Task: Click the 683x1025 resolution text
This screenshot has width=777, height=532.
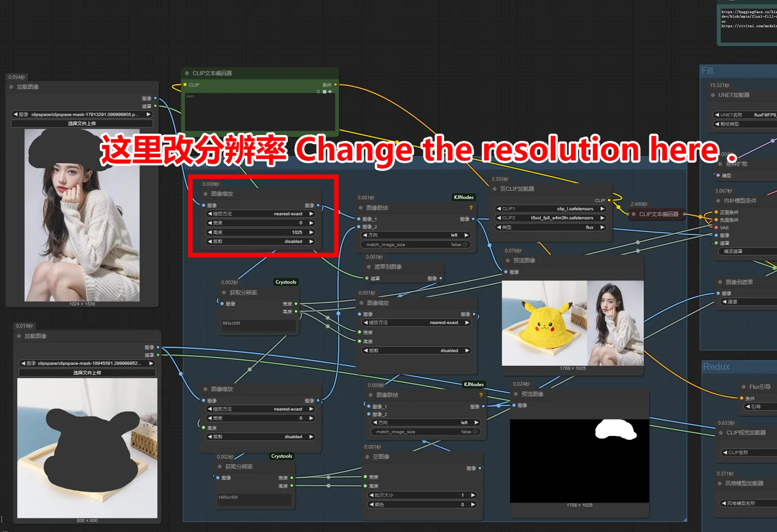Action: click(232, 323)
